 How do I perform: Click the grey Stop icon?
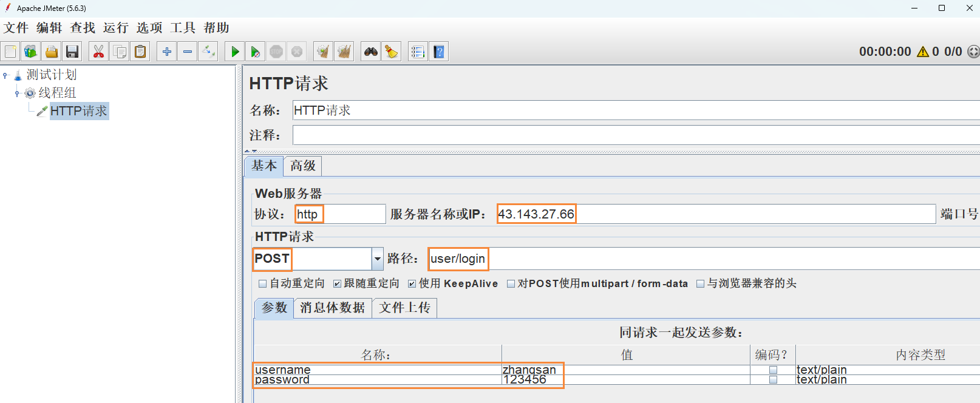click(x=276, y=52)
